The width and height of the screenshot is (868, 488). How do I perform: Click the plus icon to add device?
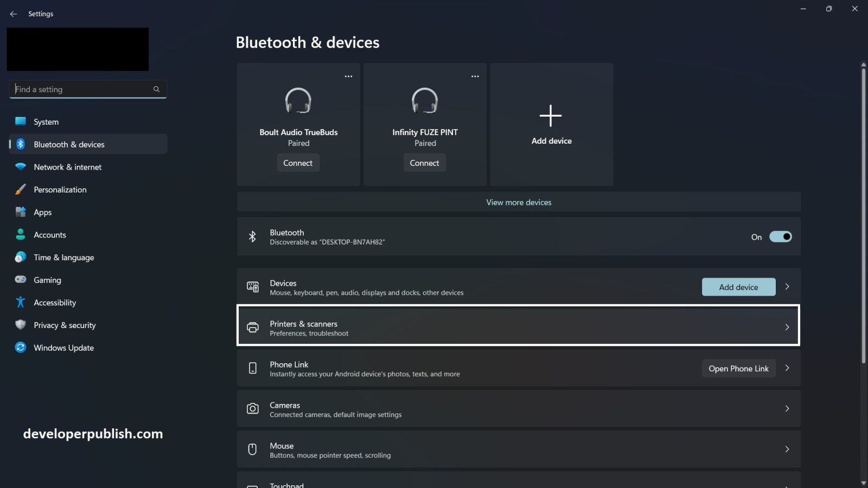551,116
